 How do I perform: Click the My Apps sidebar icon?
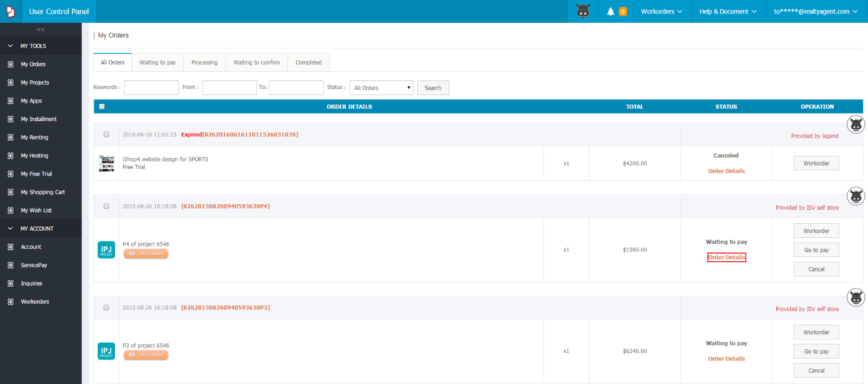tap(10, 101)
